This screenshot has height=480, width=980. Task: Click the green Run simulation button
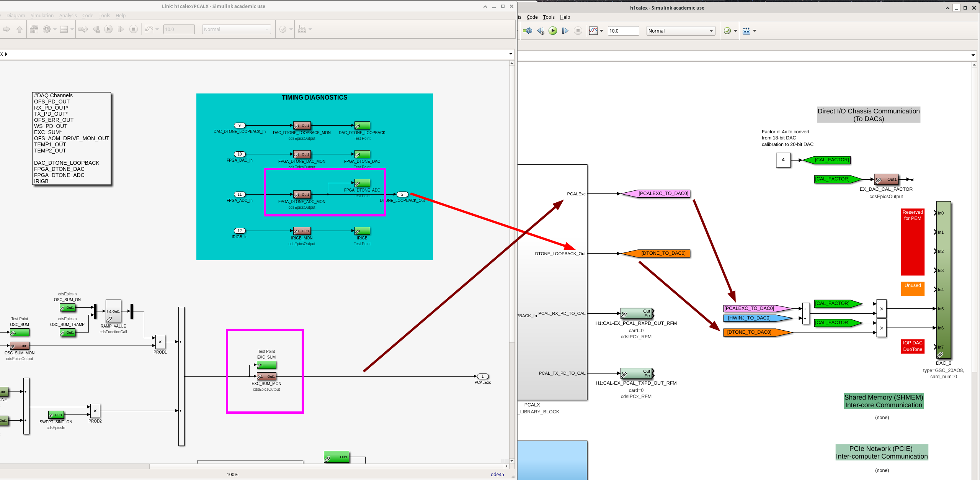coord(552,31)
